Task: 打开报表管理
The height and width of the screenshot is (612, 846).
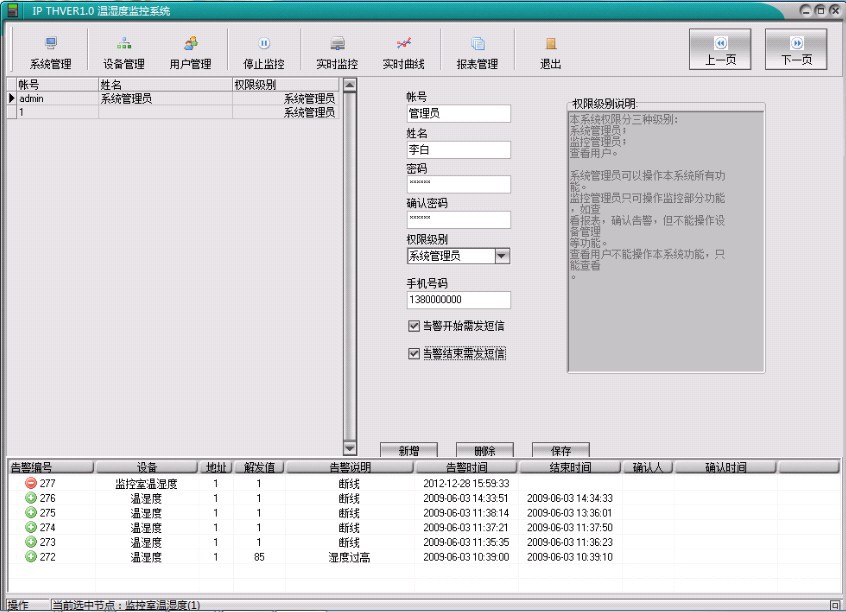Action: (478, 50)
